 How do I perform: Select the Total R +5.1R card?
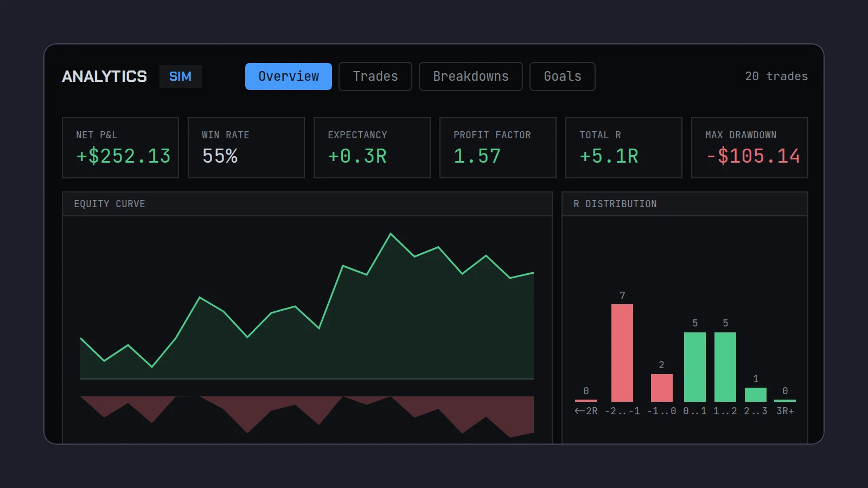click(x=624, y=148)
